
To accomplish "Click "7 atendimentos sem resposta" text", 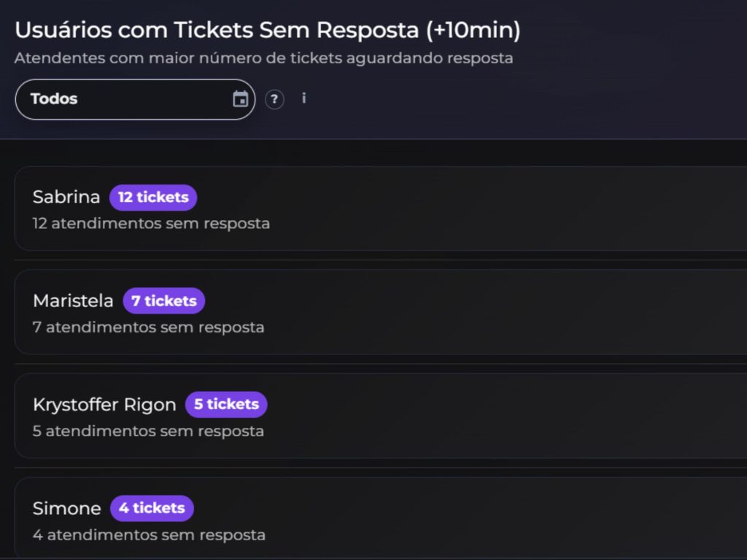I will pos(148,327).
